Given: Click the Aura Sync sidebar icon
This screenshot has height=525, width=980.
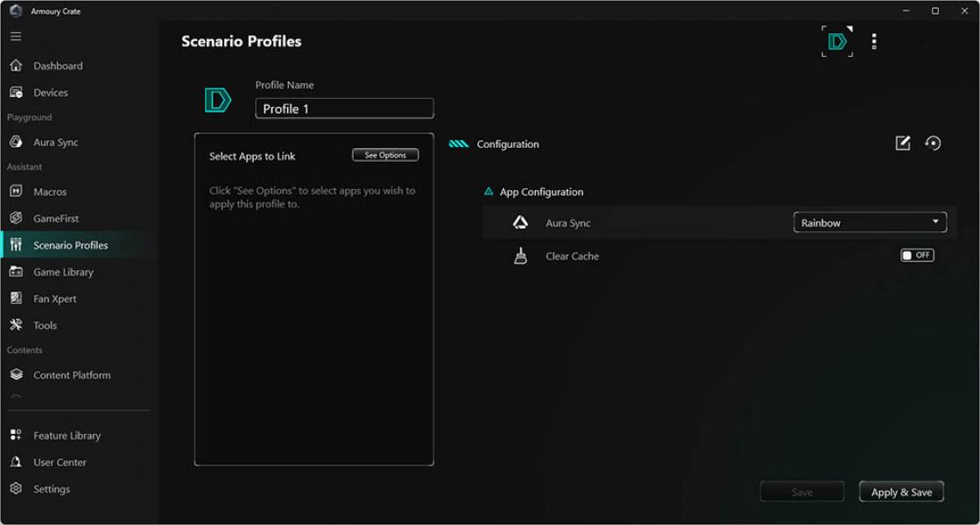Looking at the screenshot, I should (17, 142).
